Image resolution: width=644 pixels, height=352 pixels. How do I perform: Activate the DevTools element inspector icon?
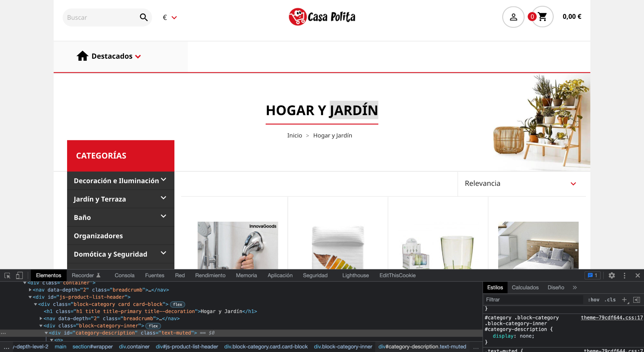click(x=7, y=275)
